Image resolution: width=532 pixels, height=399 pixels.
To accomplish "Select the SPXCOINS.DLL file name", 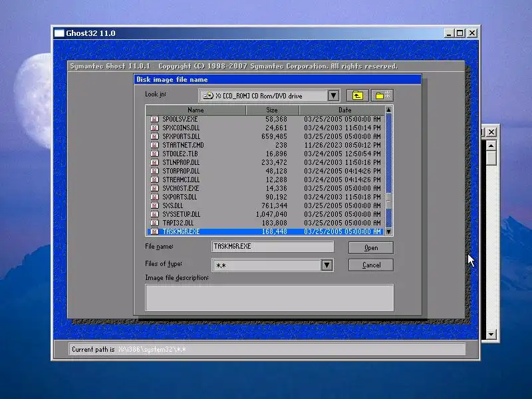I will [x=181, y=128].
